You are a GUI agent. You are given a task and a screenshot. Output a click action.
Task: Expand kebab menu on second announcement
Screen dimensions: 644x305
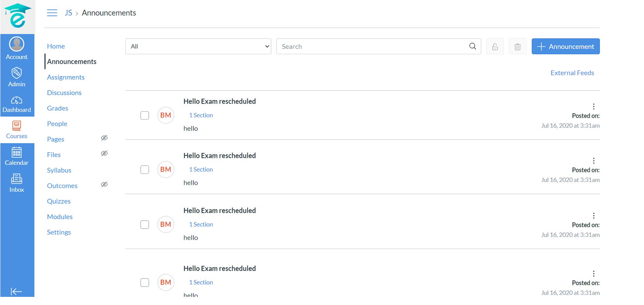click(x=593, y=161)
